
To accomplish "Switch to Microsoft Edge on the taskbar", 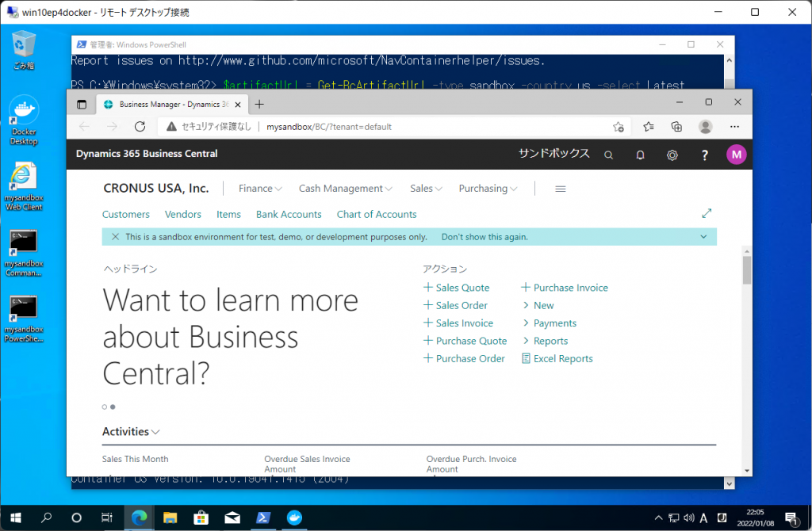I will pyautogui.click(x=139, y=518).
